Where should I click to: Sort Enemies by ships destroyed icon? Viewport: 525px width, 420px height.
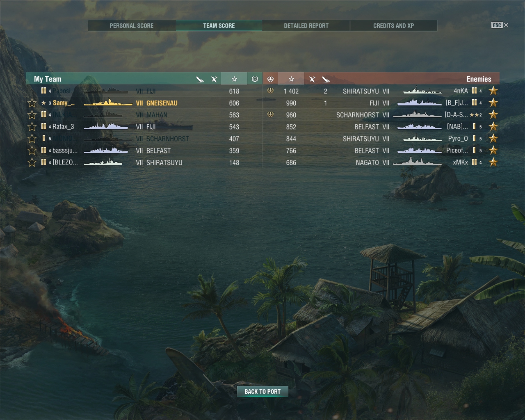pyautogui.click(x=312, y=79)
